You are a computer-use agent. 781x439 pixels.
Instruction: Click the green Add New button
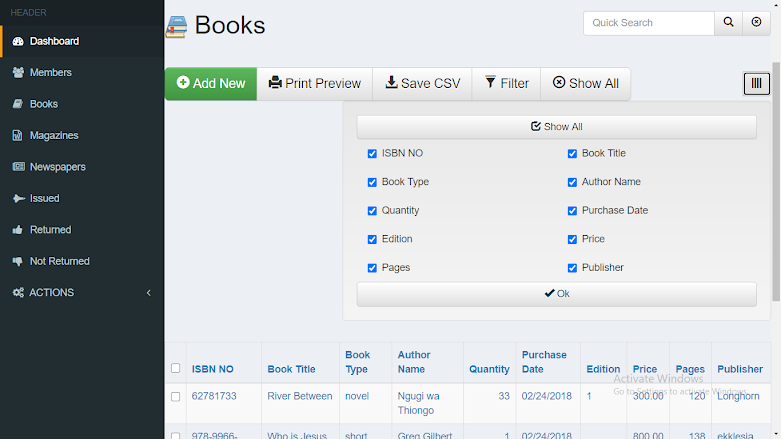(x=211, y=84)
